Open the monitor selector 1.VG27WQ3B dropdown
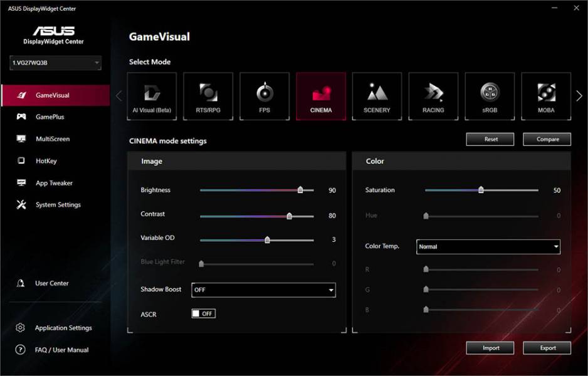 pos(56,63)
